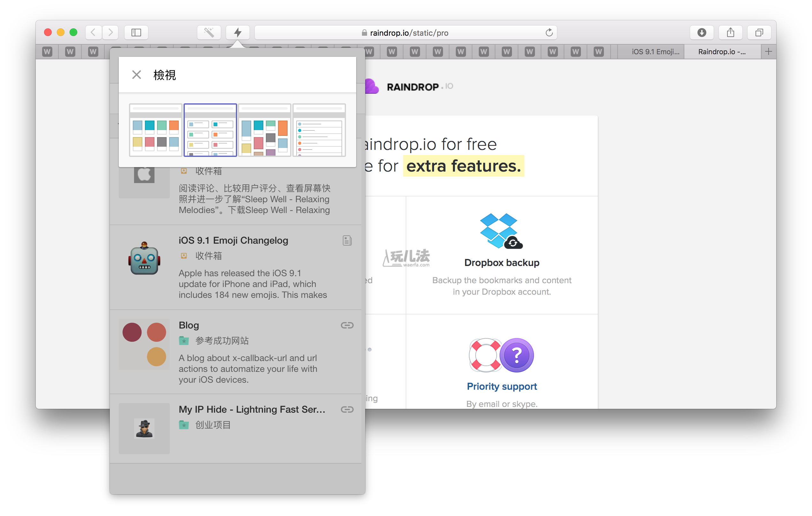
Task: Click the link icon beside Blog
Action: coord(347,325)
